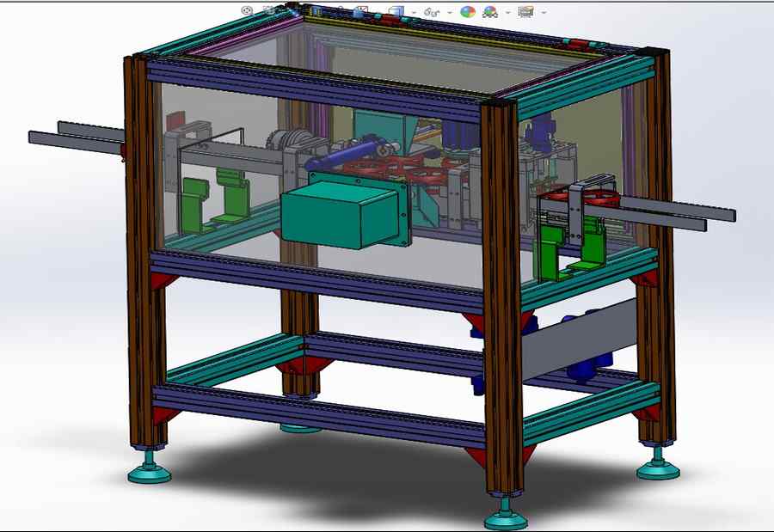
Task: Expand the Apply Scene dropdown arrow
Action: [508, 12]
